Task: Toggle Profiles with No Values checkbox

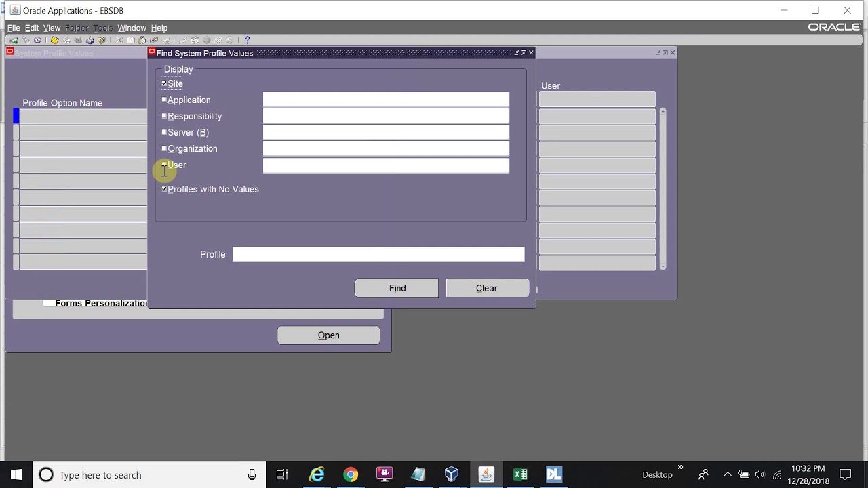Action: [x=164, y=189]
